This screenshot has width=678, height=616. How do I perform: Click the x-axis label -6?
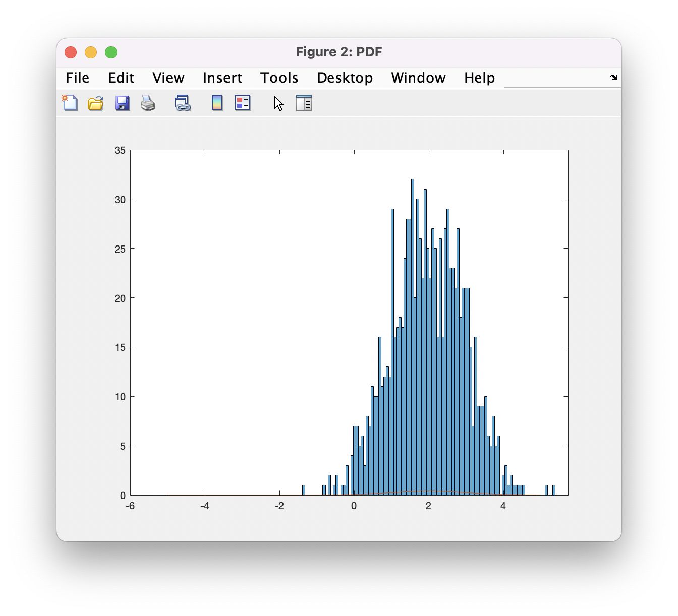click(x=130, y=506)
